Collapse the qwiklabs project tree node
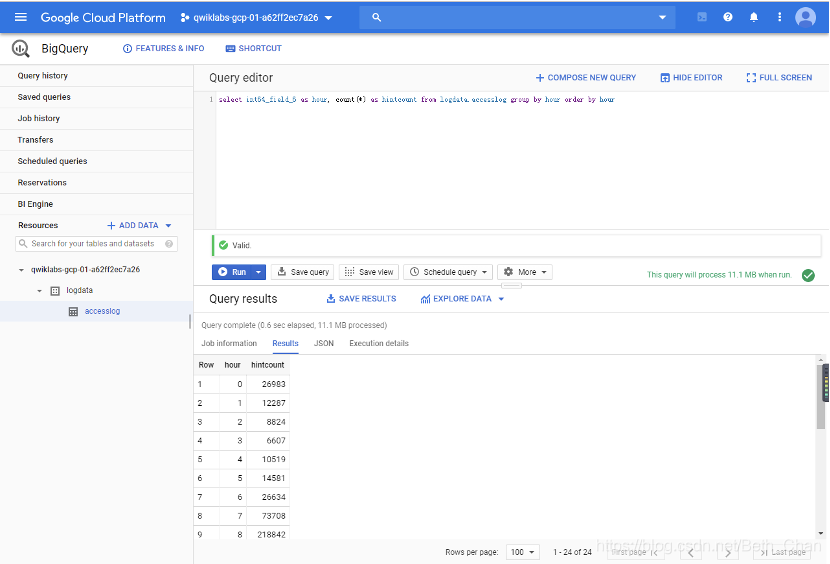 coord(21,270)
